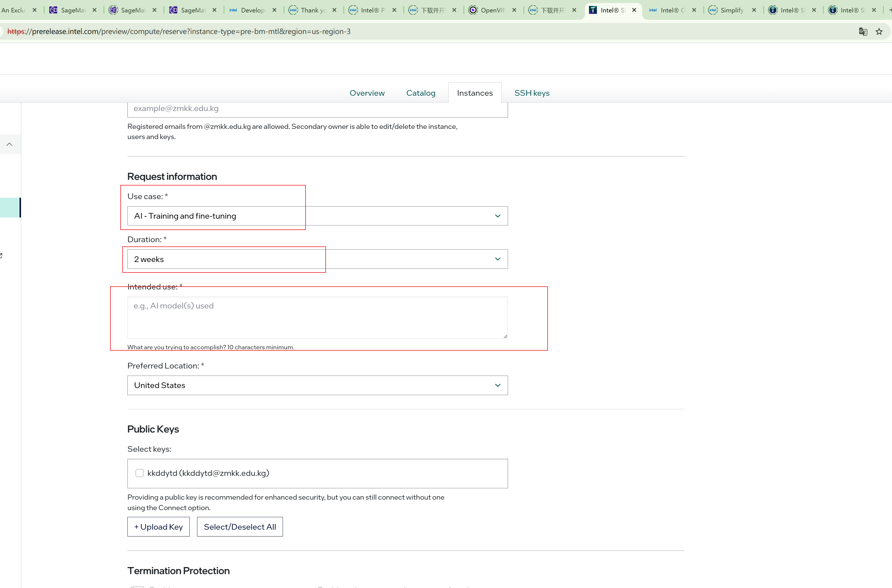This screenshot has height=588, width=892.
Task: Switch to the SSH keys tab
Action: [x=532, y=93]
